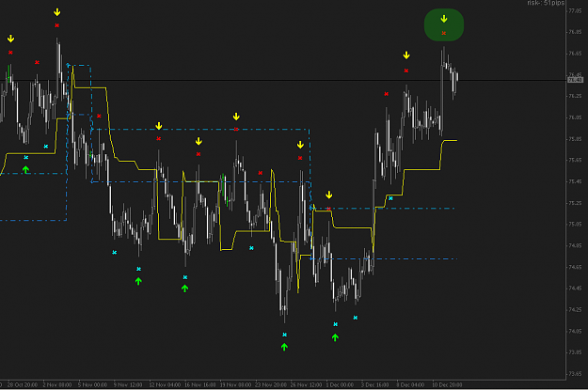Click the 74.85 price axis label
588x390 pixels.
[575, 246]
